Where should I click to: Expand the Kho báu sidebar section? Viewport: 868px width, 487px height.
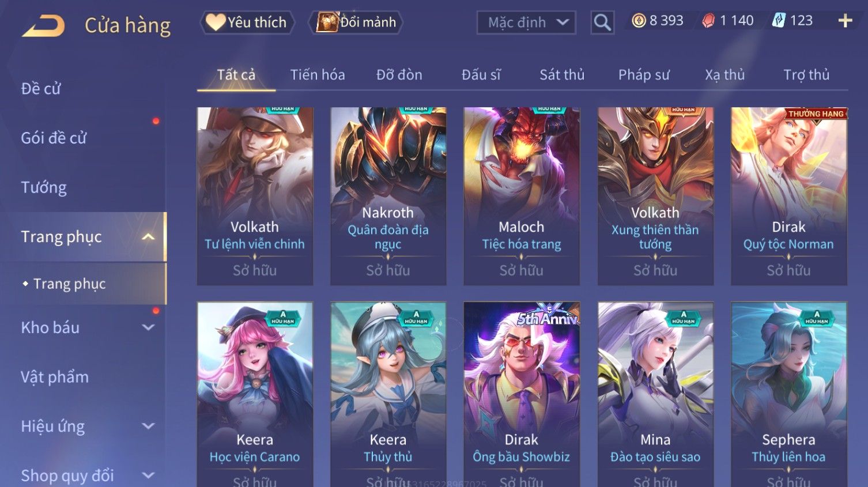coord(148,327)
